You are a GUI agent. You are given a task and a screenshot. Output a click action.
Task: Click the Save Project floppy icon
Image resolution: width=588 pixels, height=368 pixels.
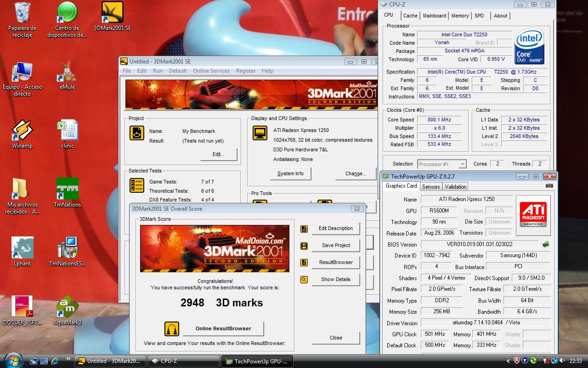(304, 246)
